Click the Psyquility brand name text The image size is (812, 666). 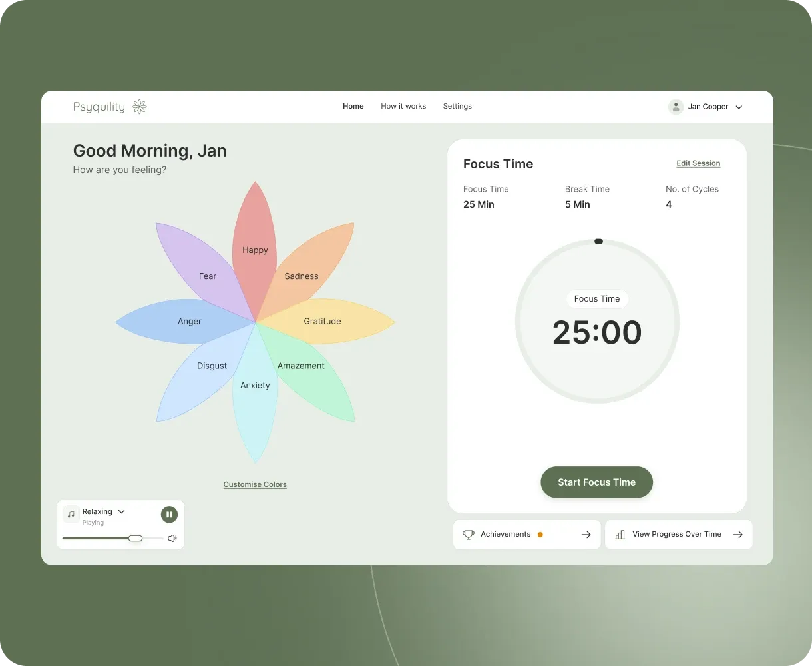pyautogui.click(x=99, y=107)
